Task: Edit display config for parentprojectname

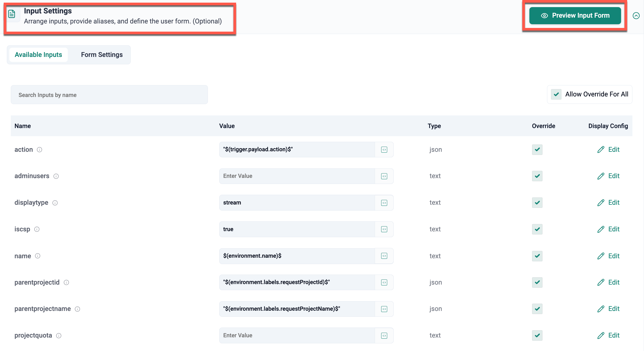Action: [x=608, y=309]
